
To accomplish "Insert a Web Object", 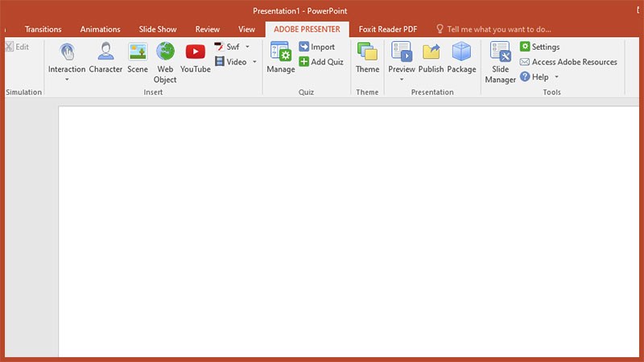I will click(x=165, y=63).
